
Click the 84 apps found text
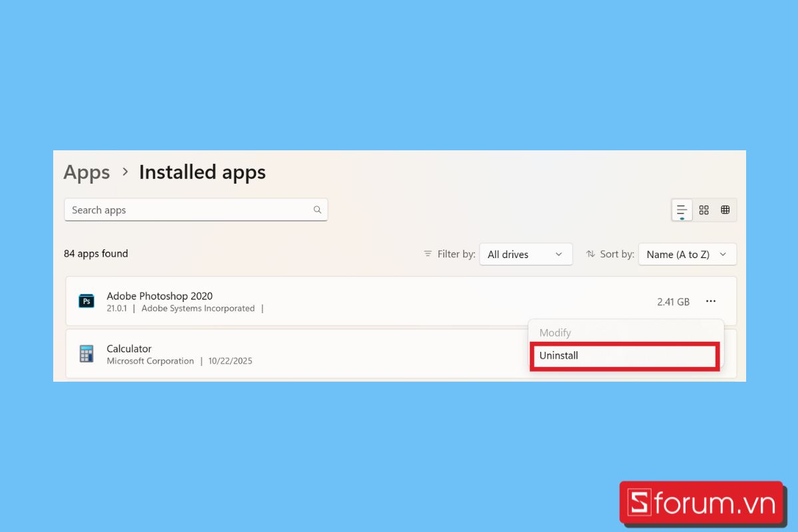[96, 253]
